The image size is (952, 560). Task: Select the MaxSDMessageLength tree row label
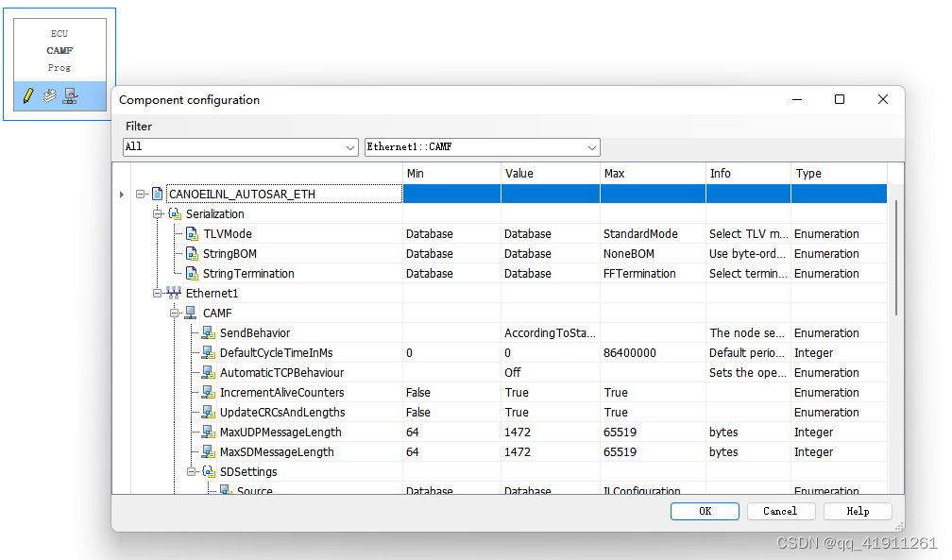pyautogui.click(x=277, y=452)
